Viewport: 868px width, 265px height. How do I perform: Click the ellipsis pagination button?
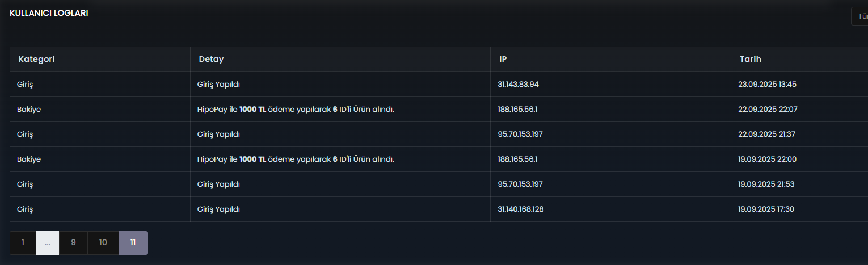(x=48, y=243)
